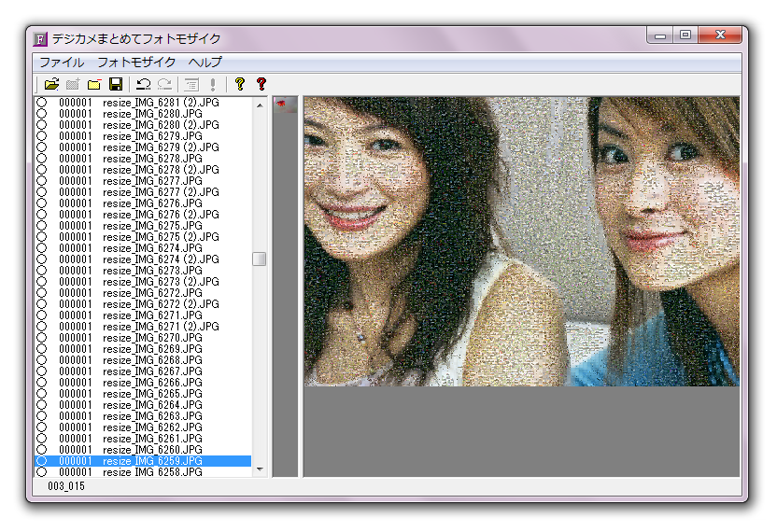Viewport: 777px width, 532px height.
Task: Select resize_IMG_6276.JPG in list
Action: 143,203
